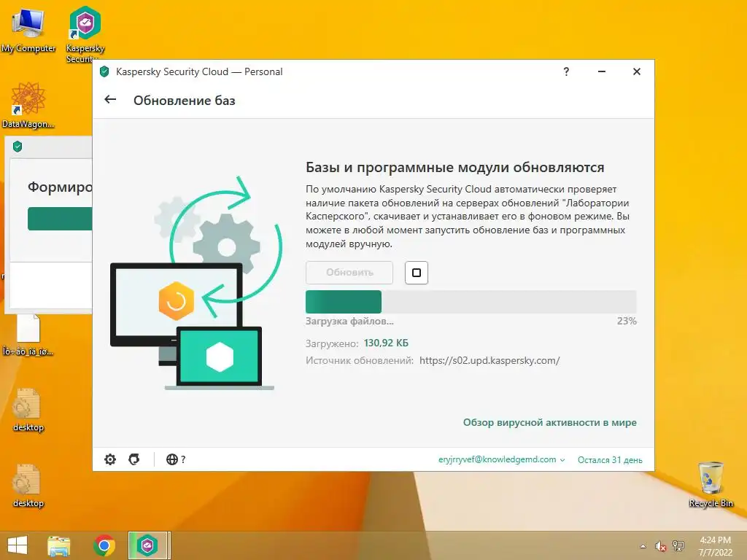Open Обзор вирусной активности в мире link

pos(550,422)
